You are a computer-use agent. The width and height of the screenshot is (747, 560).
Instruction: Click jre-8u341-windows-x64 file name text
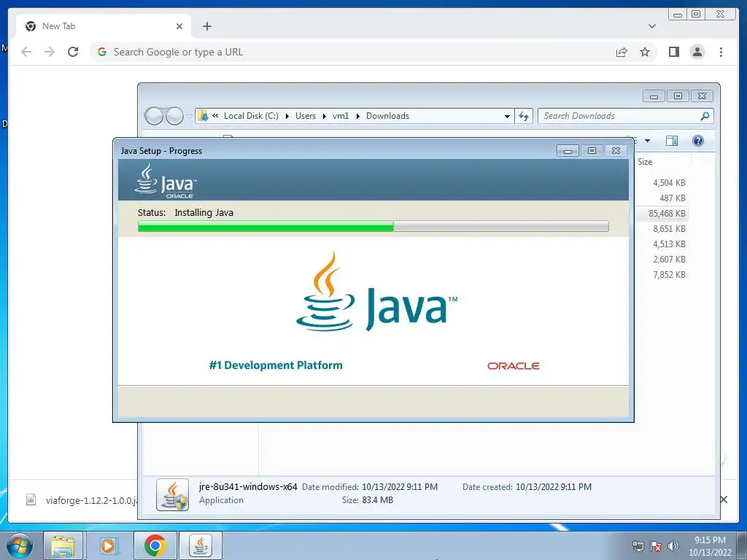248,486
